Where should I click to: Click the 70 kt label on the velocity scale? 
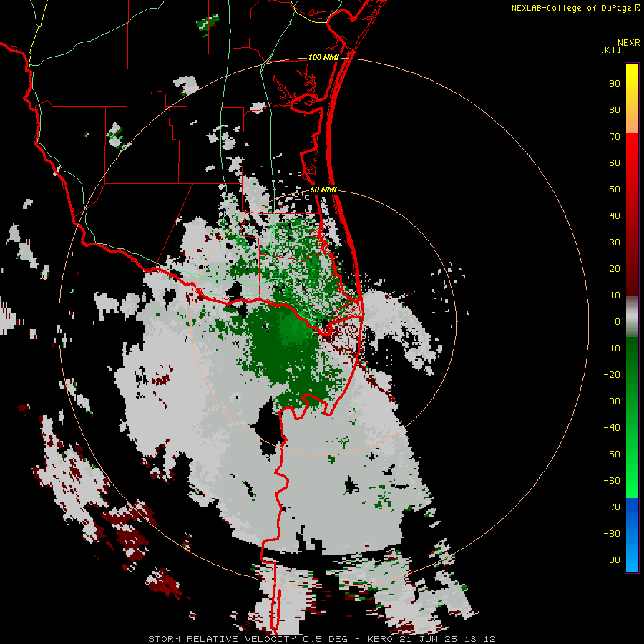615,137
